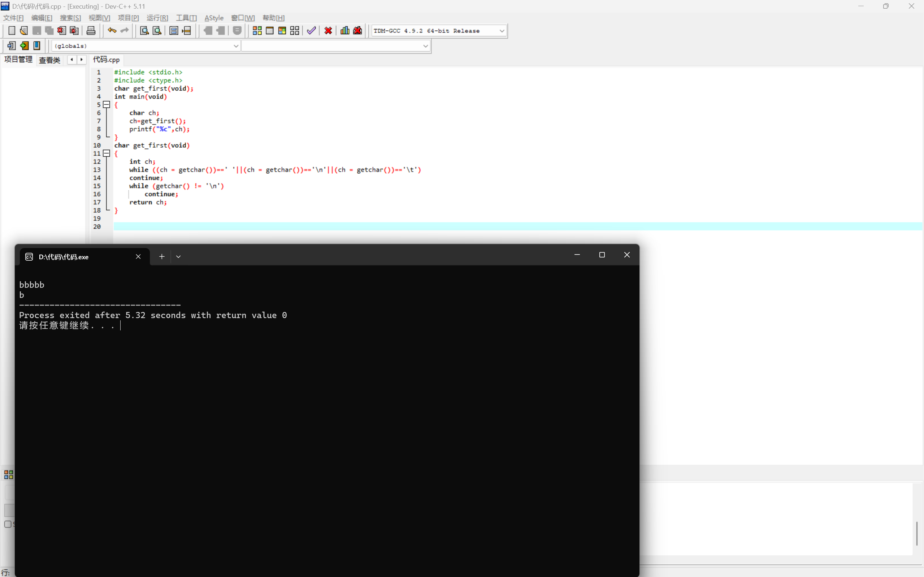Click the Undo arrow icon

tap(112, 31)
